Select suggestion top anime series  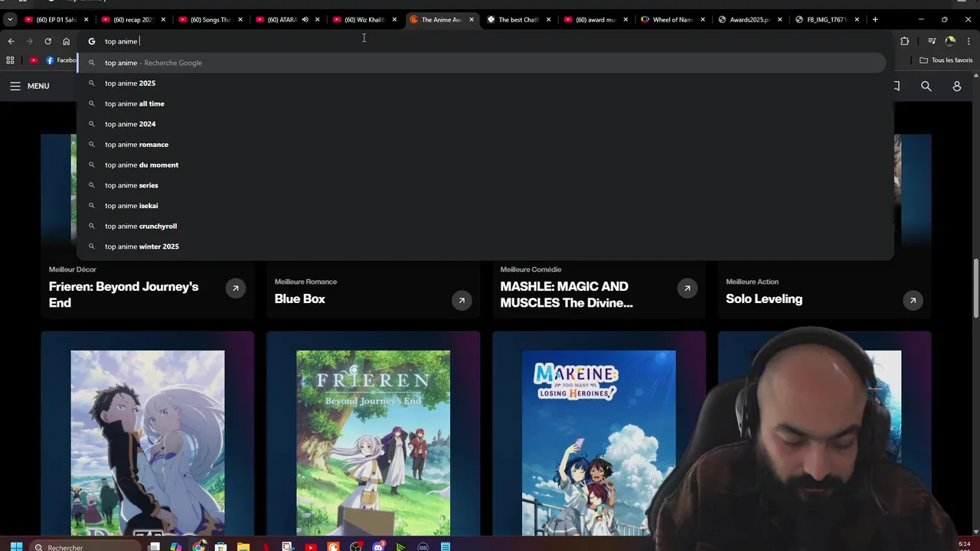pos(482,185)
